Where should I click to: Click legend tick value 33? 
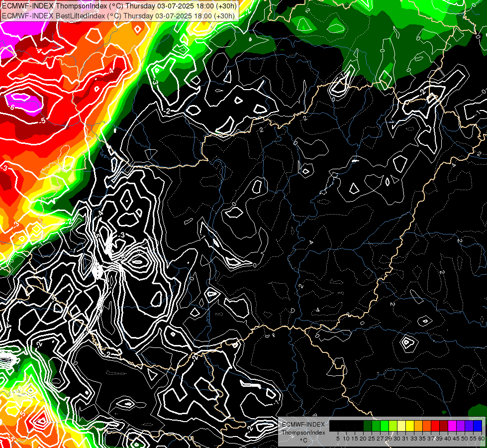414,439
